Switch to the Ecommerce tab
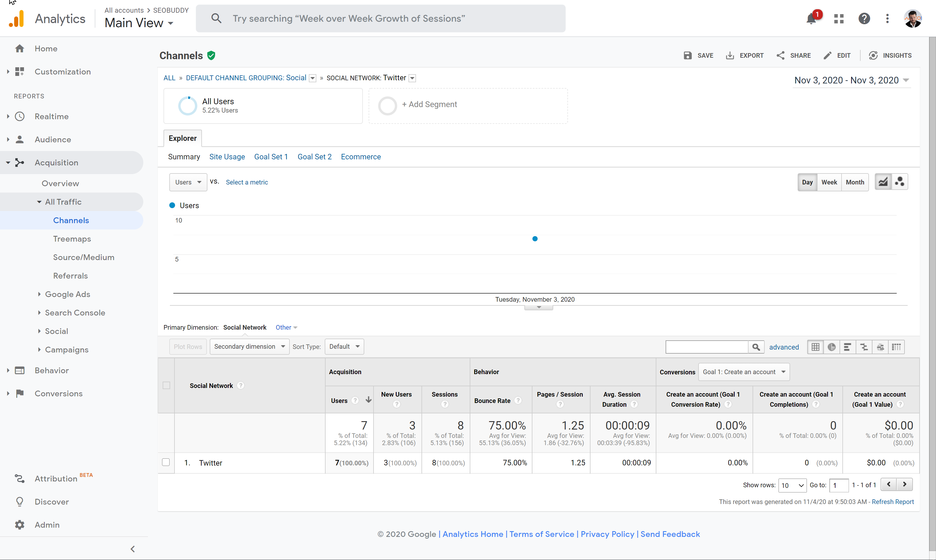This screenshot has width=936, height=560. pyautogui.click(x=361, y=157)
